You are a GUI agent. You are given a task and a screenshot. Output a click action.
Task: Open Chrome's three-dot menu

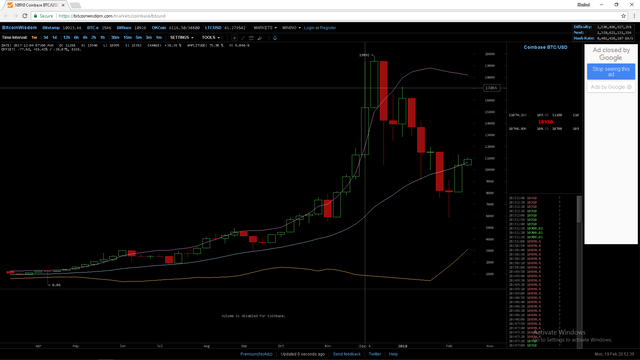click(x=634, y=16)
